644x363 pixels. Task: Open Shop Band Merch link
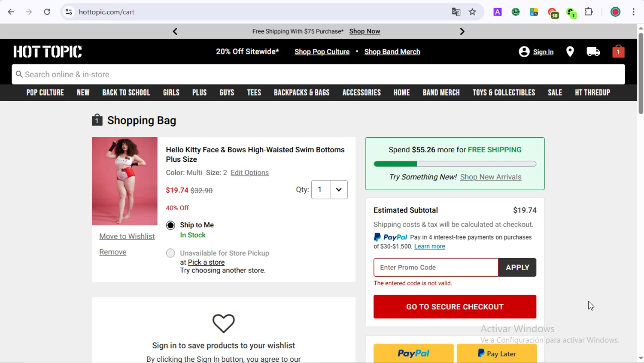coord(392,52)
